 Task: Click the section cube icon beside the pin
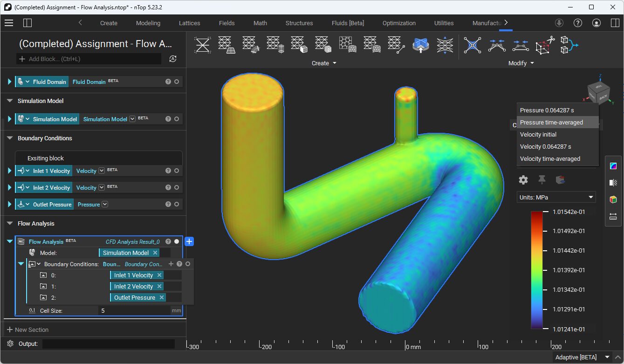[559, 179]
